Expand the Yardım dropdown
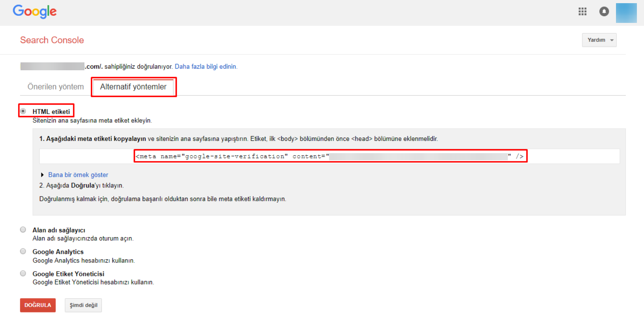 coord(599,40)
